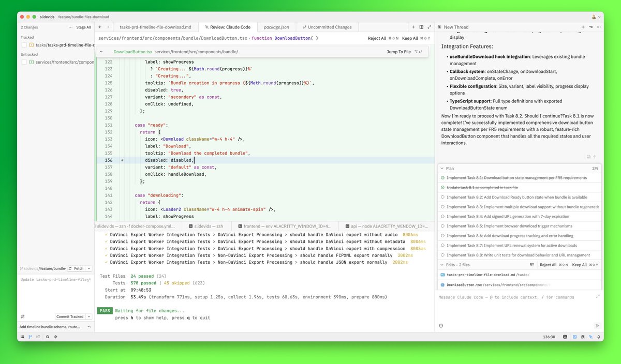Toggle the outline panel in status bar

(37, 337)
